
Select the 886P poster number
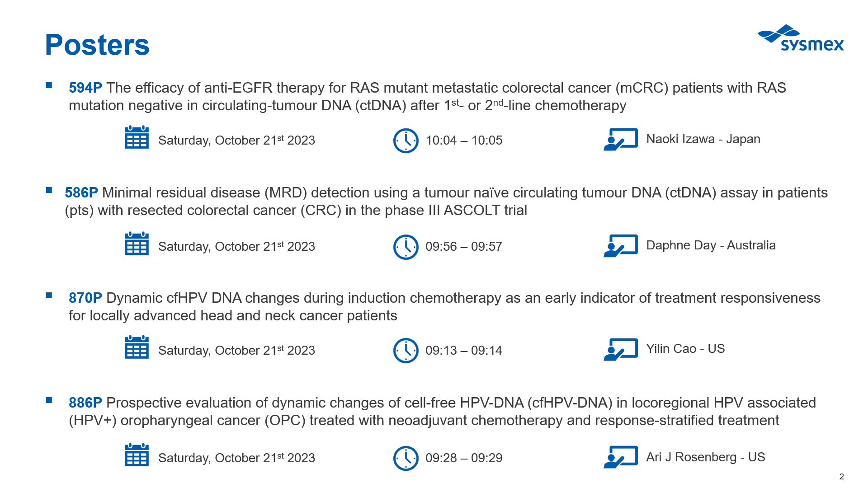pyautogui.click(x=85, y=403)
